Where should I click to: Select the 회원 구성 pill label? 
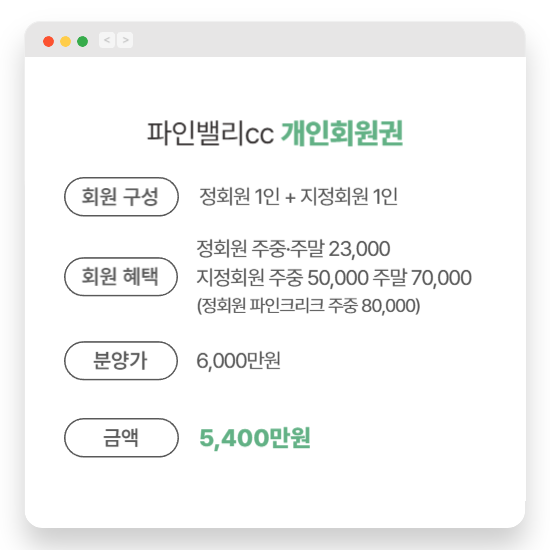pyautogui.click(x=121, y=196)
